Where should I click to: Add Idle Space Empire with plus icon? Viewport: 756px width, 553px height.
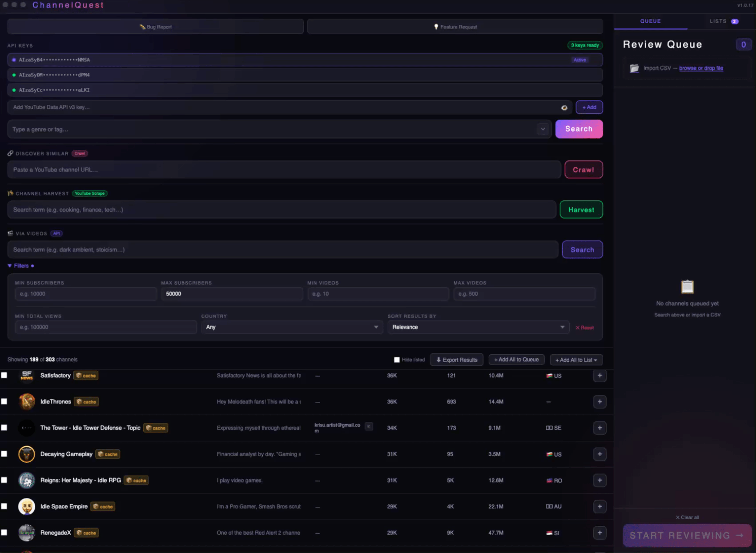pos(599,507)
